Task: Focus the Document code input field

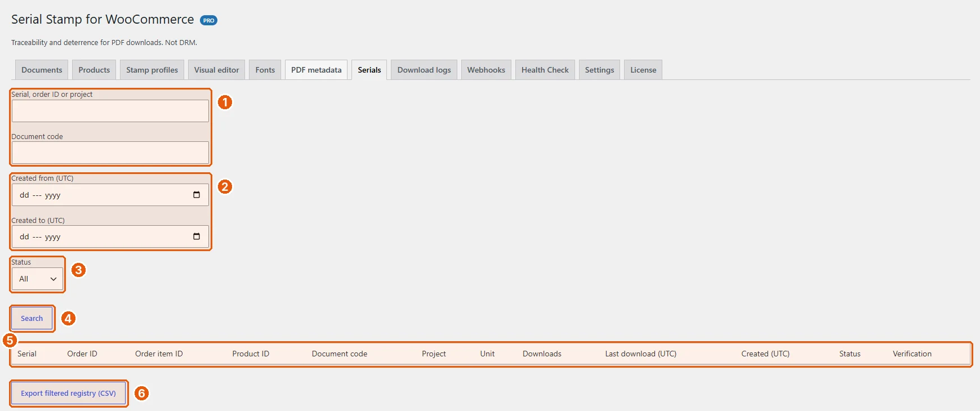Action: [110, 153]
